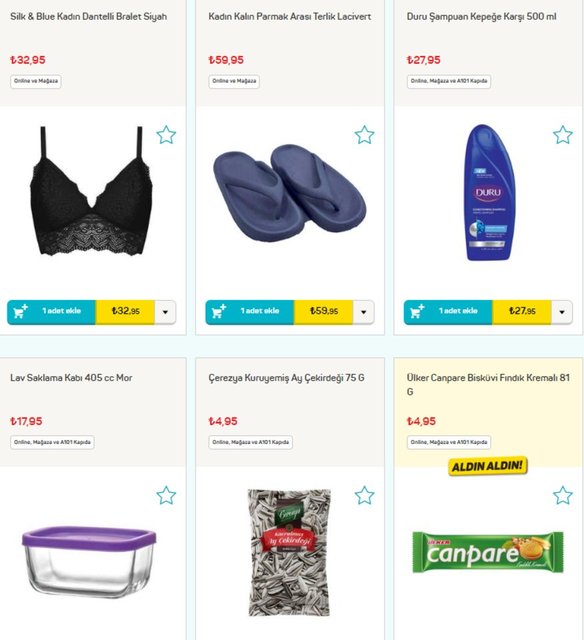Screen dimensions: 584x640
Task: Open Silk & Blue Kadın Dantelli Bralet title
Action: pyautogui.click(x=89, y=17)
